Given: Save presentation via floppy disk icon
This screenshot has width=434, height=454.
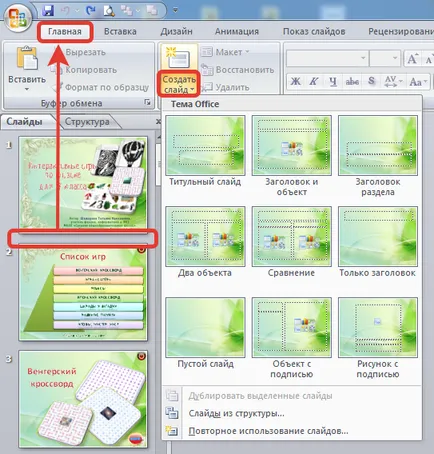Looking at the screenshot, I should pyautogui.click(x=48, y=11).
